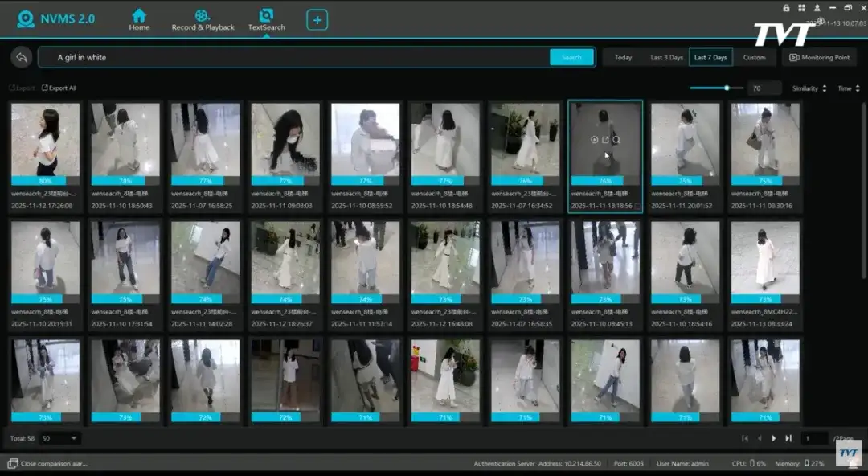The height and width of the screenshot is (476, 868).
Task: Click Export All button
Action: click(59, 88)
